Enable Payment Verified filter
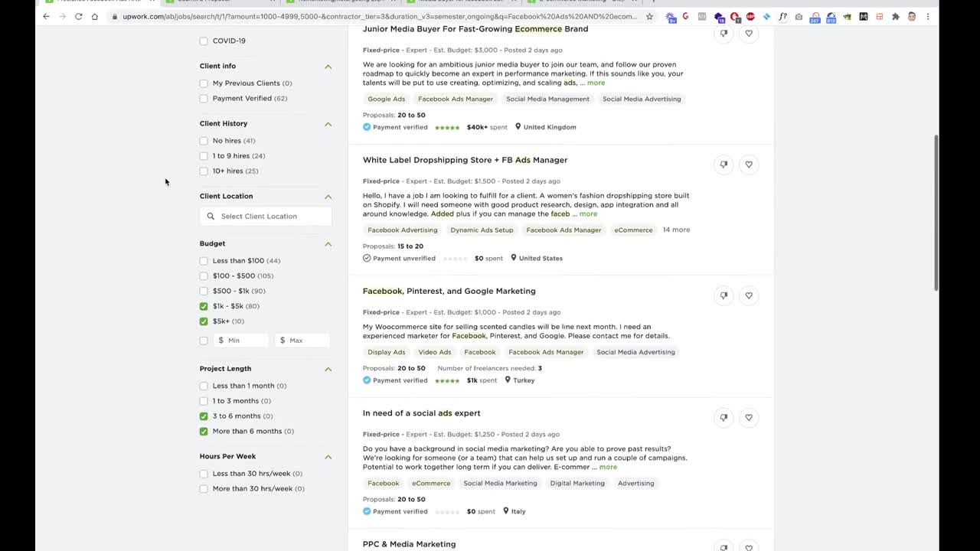This screenshot has height=551, width=980. 204,99
